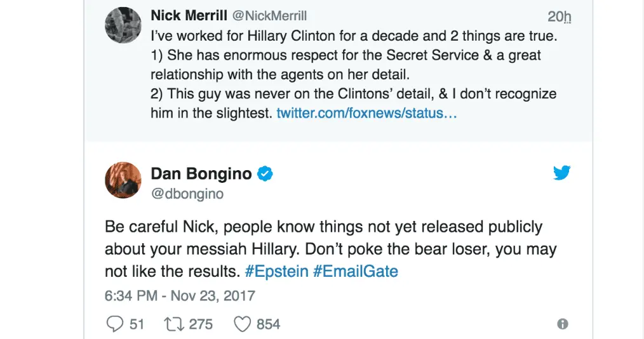Click the Twitter bird logo
The height and width of the screenshot is (339, 644).
[x=561, y=172]
